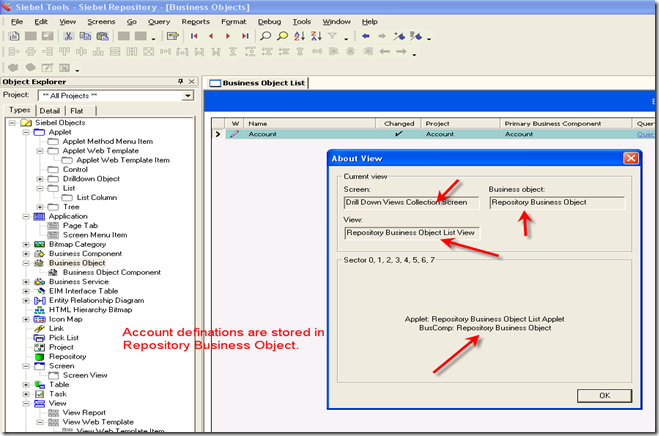This screenshot has width=659, height=436.
Task: Expand the Icon Map node
Action: click(26, 319)
